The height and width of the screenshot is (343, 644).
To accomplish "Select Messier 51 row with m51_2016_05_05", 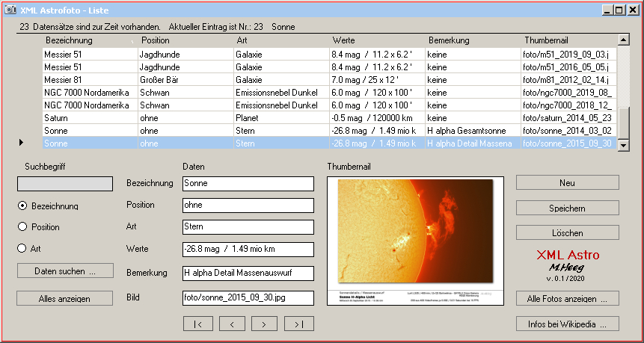I will pos(329,67).
